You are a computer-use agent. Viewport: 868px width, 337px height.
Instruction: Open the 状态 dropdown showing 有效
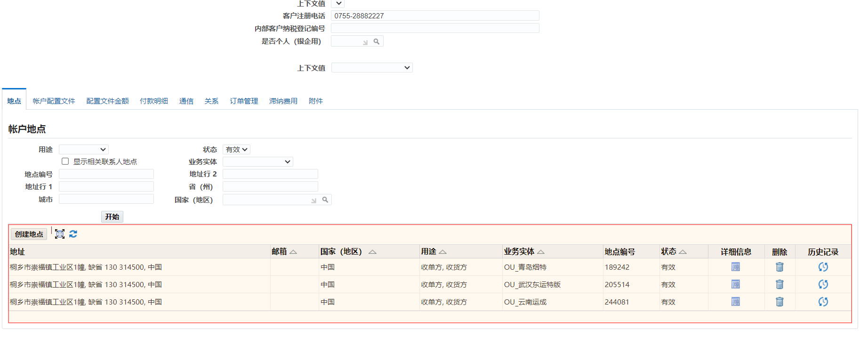236,150
